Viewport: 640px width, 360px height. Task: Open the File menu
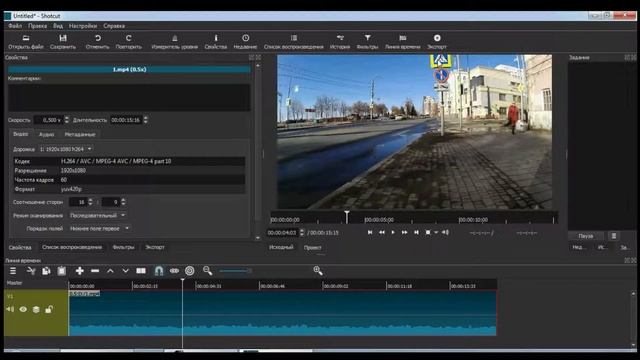click(15, 26)
